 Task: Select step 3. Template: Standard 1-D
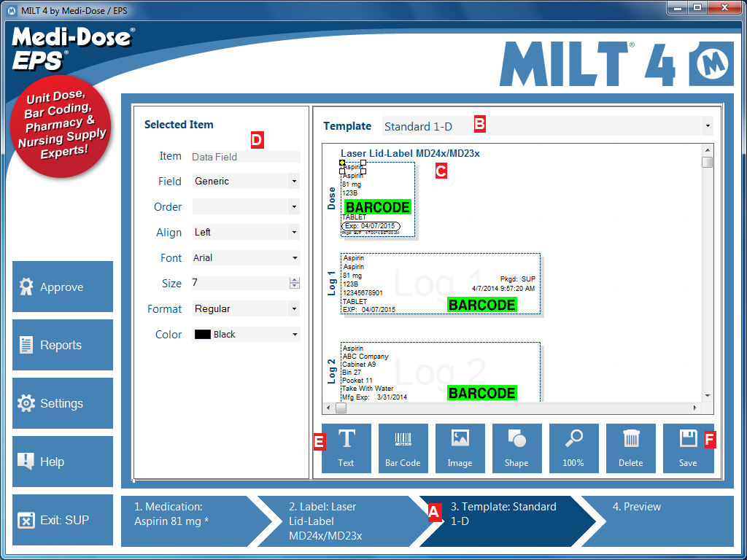[508, 521]
